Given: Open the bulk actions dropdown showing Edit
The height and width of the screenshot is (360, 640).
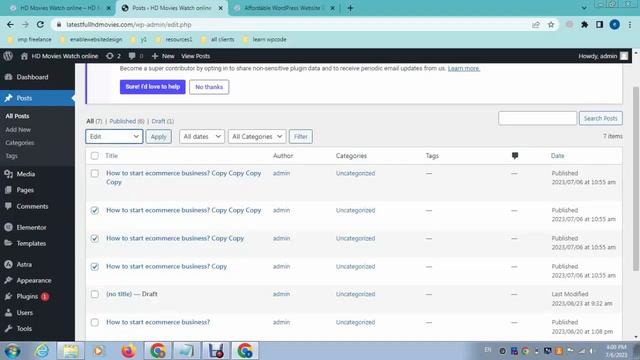Looking at the screenshot, I should pyautogui.click(x=114, y=136).
